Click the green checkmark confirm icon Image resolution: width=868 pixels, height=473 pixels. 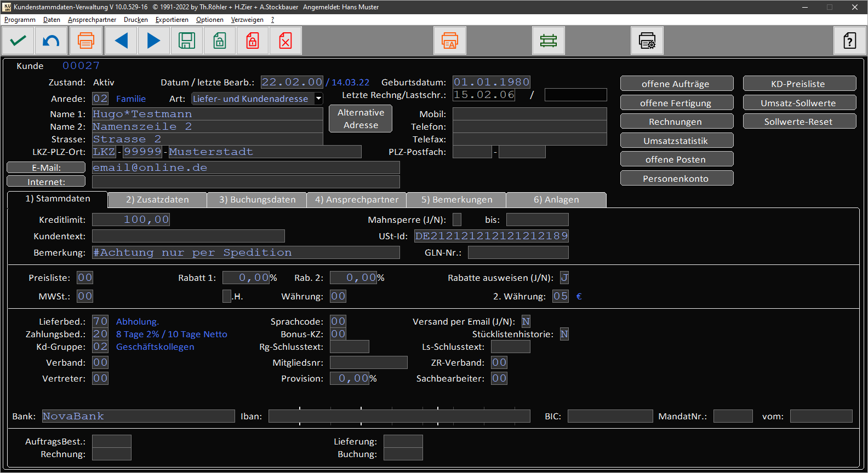tap(19, 41)
